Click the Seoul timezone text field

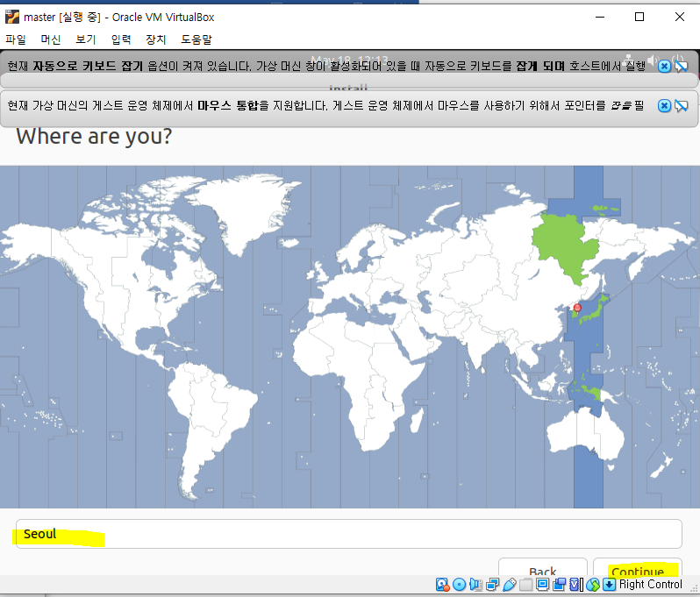[348, 534]
